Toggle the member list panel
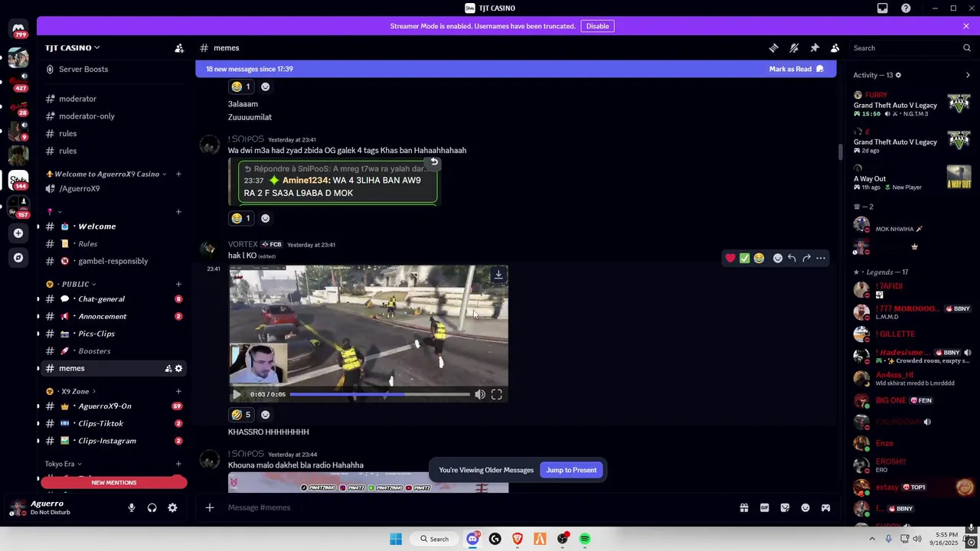Image resolution: width=980 pixels, height=551 pixels. (835, 47)
